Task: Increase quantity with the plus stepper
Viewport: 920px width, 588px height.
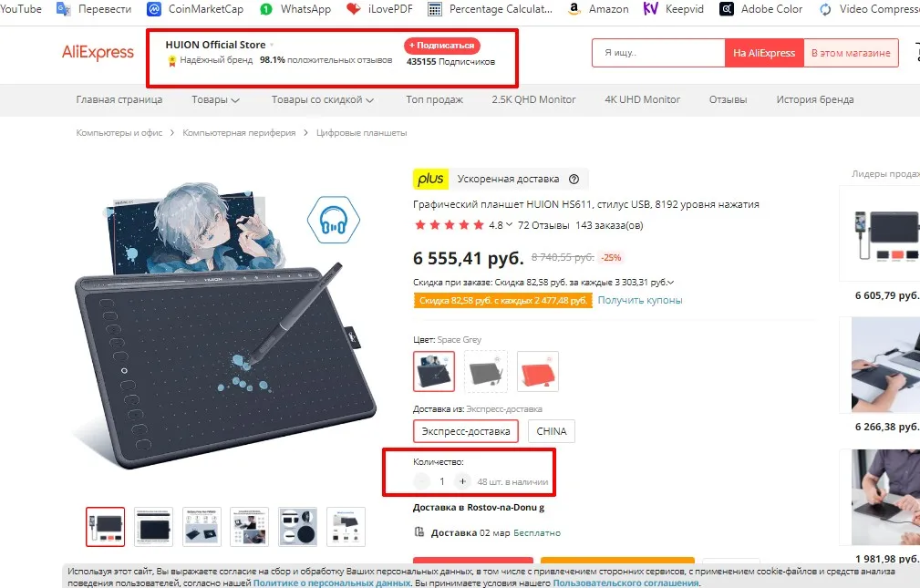Action: [462, 481]
